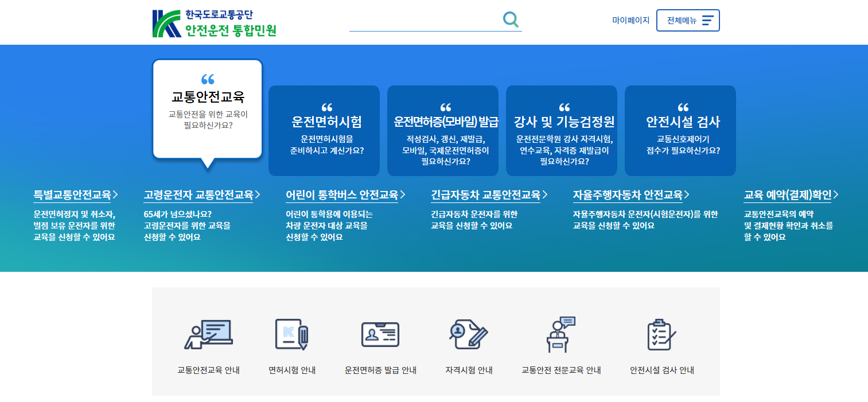Click the search magnifier icon
868x402 pixels.
click(511, 19)
